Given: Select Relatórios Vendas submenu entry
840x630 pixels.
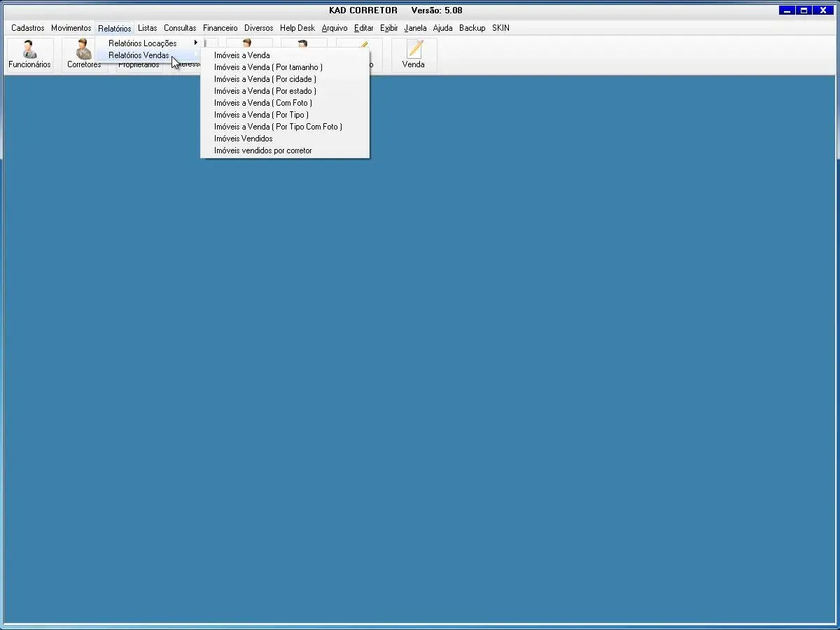Looking at the screenshot, I should pyautogui.click(x=139, y=55).
